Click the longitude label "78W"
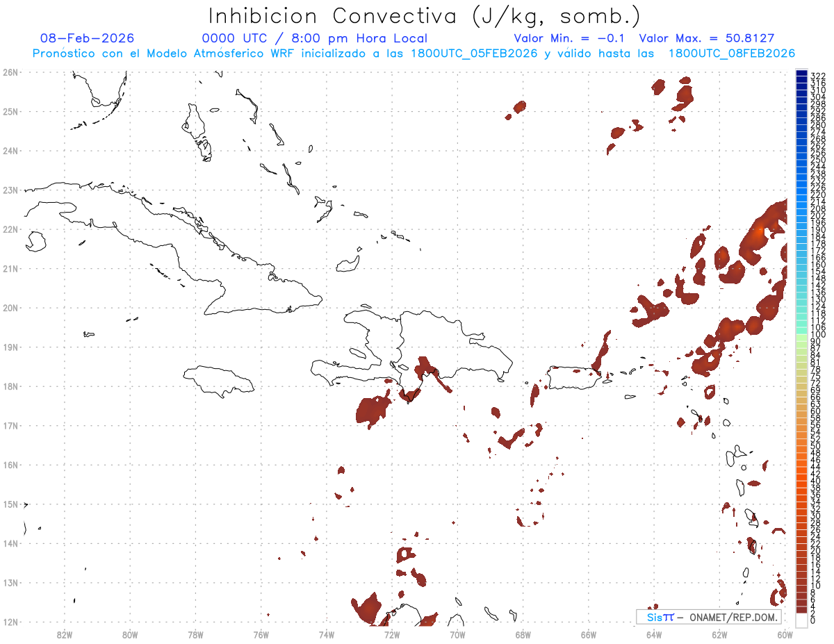 [195, 634]
